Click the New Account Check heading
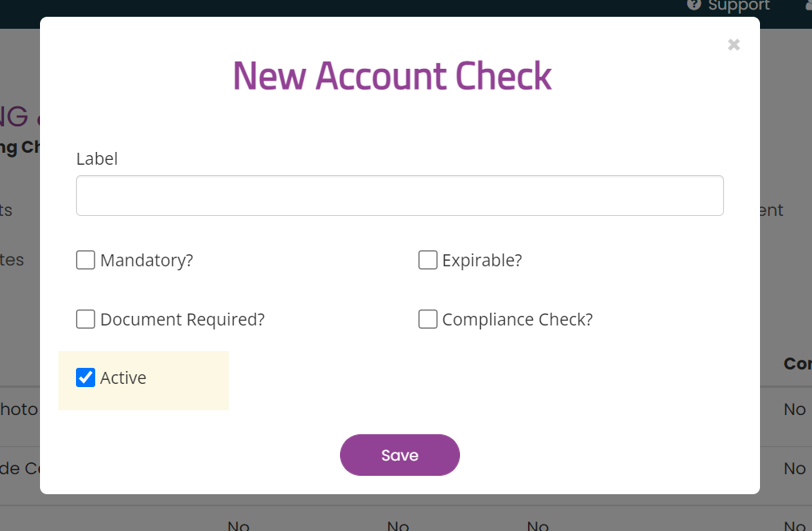The height and width of the screenshot is (531, 812). [x=392, y=76]
